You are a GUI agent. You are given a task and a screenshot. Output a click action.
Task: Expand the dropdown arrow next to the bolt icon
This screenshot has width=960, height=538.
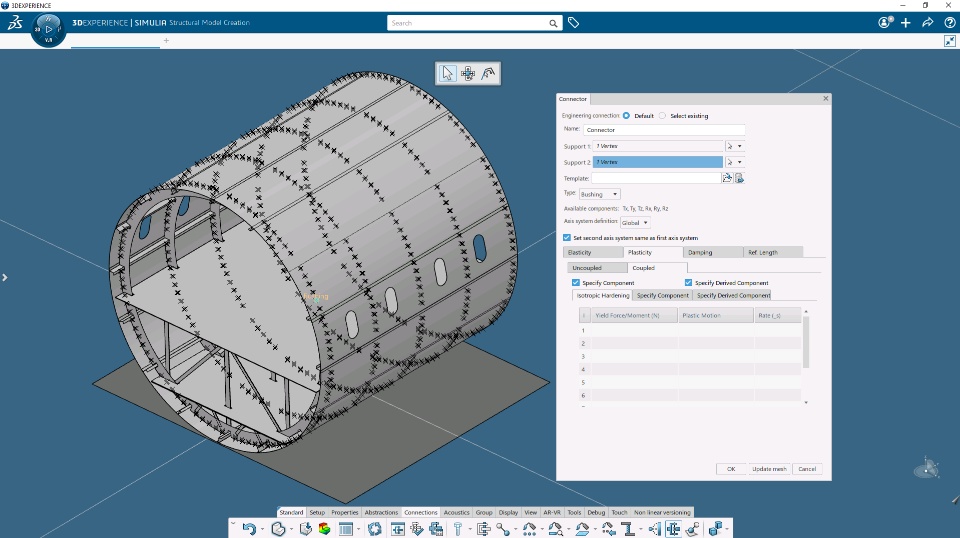(x=470, y=529)
